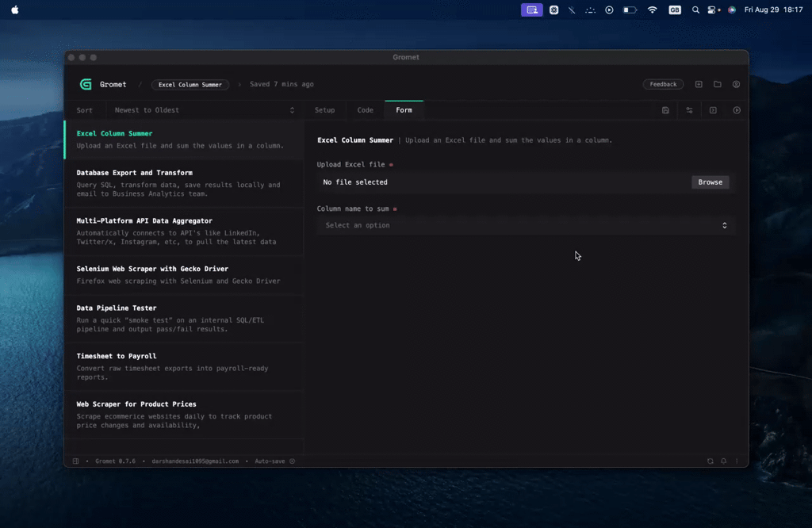Click the save icon in the form toolbar

pyautogui.click(x=665, y=110)
